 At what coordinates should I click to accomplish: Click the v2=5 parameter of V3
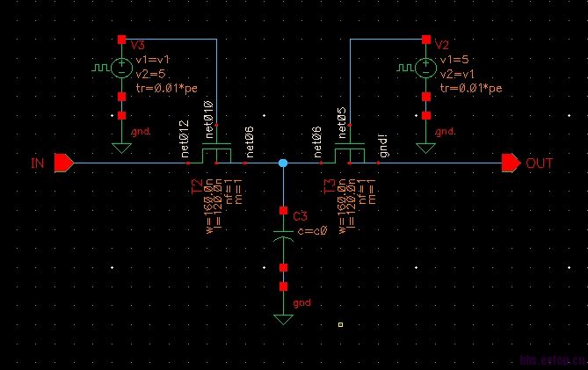tap(150, 74)
